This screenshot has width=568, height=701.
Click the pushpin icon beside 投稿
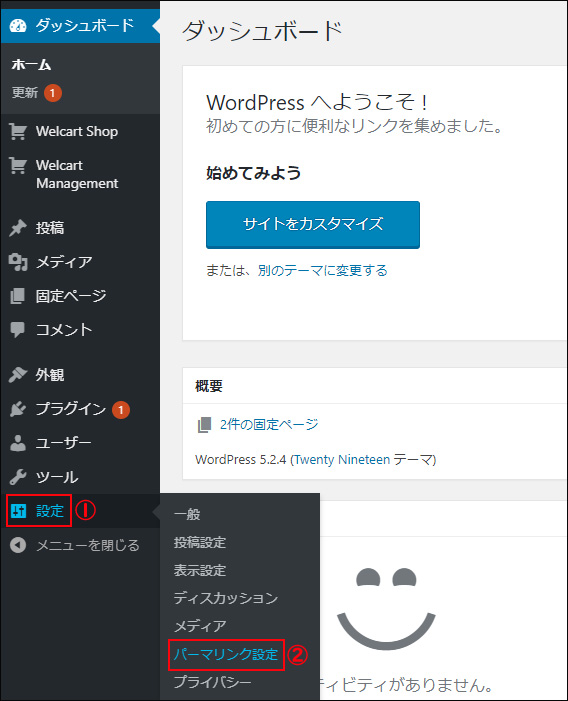point(18,228)
